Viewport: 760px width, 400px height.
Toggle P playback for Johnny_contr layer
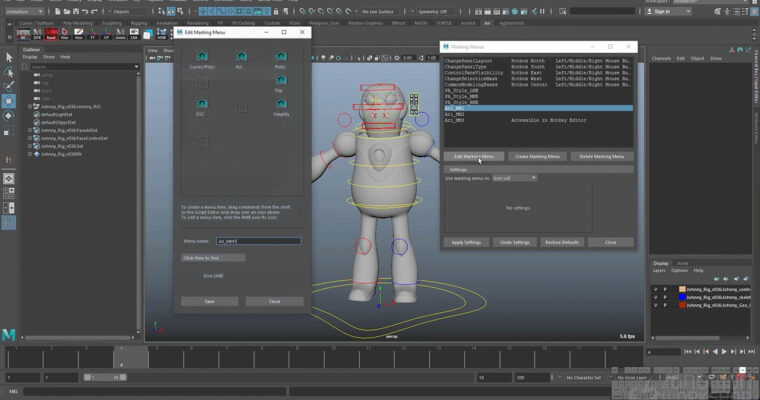pyautogui.click(x=665, y=289)
